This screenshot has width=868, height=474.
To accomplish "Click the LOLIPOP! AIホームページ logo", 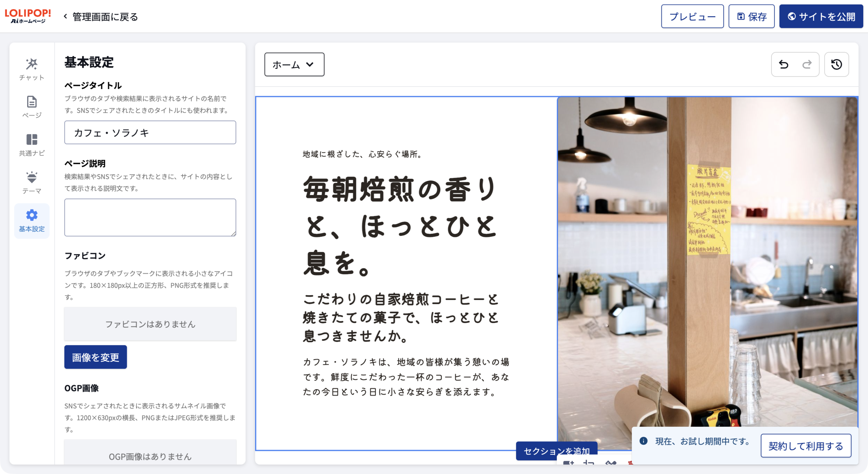I will (28, 16).
